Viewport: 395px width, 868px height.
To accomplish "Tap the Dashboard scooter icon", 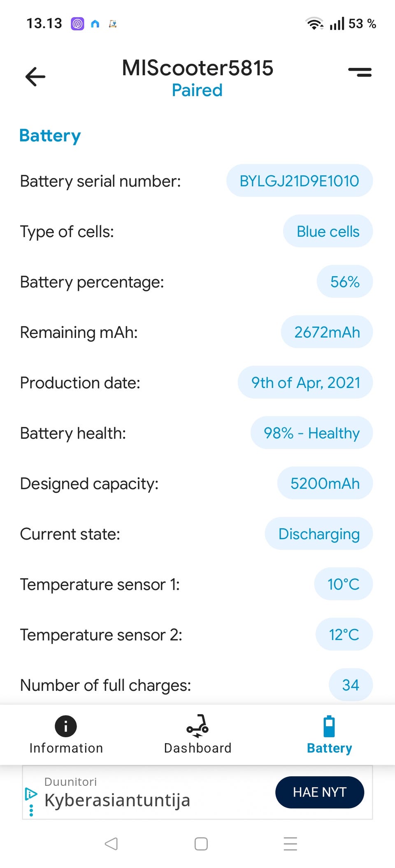I will pyautogui.click(x=197, y=726).
